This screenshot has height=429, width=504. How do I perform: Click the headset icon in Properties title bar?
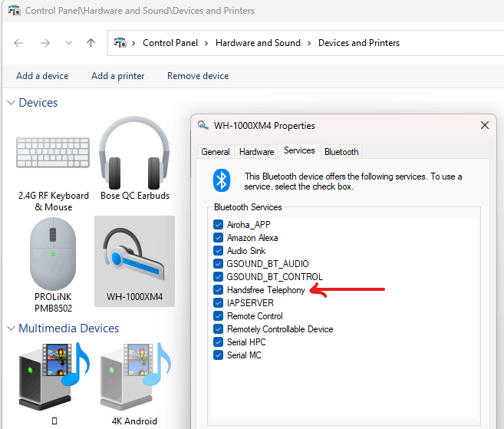(x=203, y=125)
